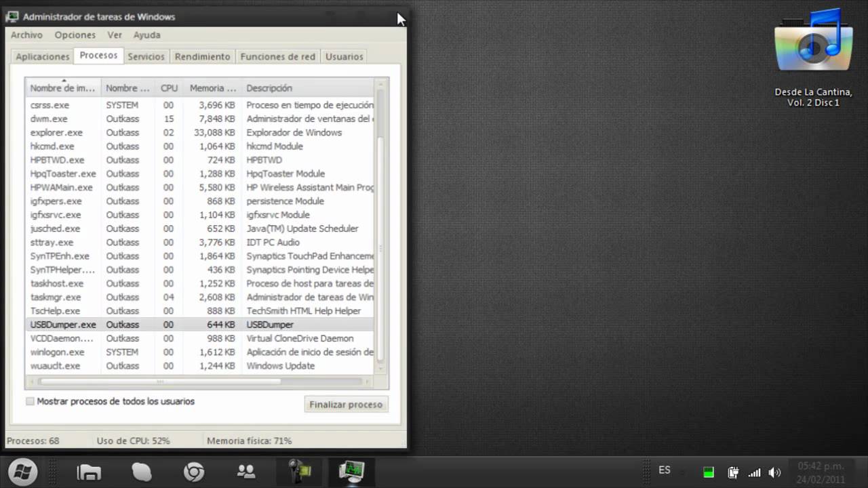Select the jusched.exe process row

click(200, 228)
